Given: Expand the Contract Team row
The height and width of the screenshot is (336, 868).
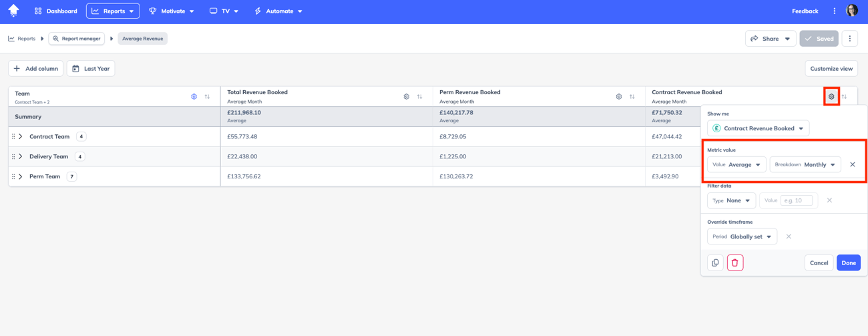Looking at the screenshot, I should point(21,137).
